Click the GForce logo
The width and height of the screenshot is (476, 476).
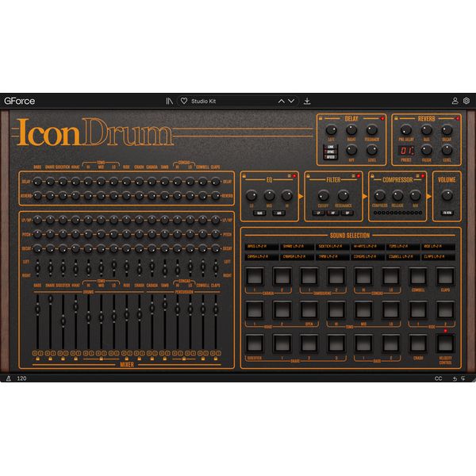tap(19, 101)
